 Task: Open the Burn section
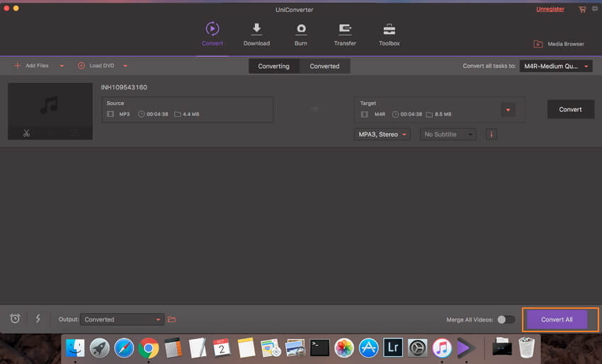[300, 34]
